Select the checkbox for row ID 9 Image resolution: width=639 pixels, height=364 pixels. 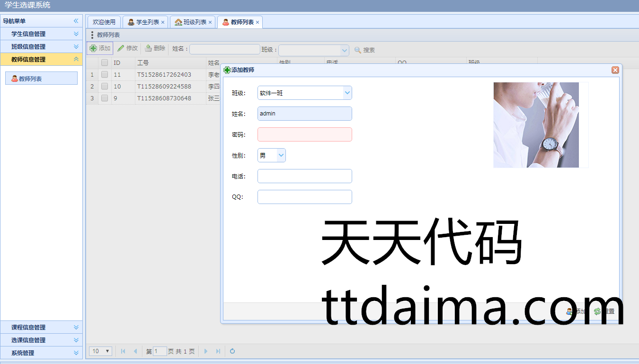tap(105, 98)
